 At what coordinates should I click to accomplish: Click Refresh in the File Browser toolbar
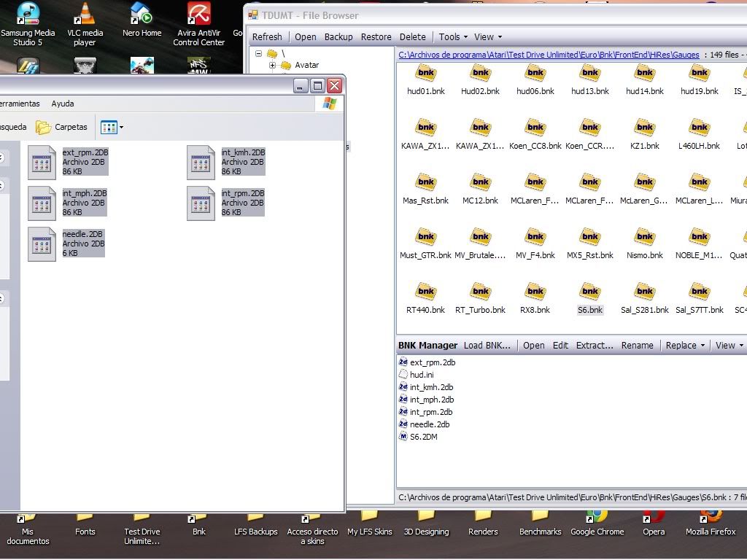(x=267, y=36)
